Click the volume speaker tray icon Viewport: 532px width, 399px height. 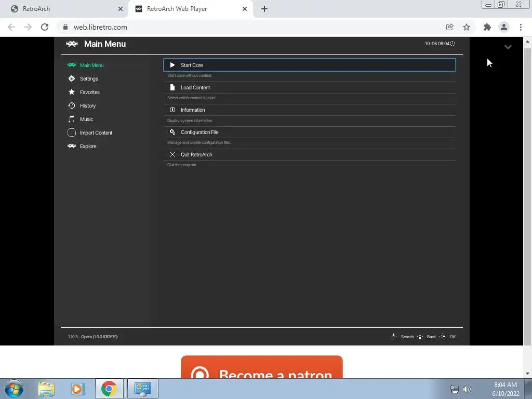click(x=467, y=389)
